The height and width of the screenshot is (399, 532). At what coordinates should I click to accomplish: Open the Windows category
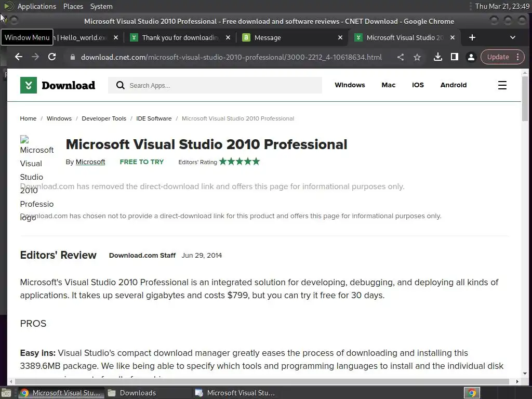coord(350,85)
